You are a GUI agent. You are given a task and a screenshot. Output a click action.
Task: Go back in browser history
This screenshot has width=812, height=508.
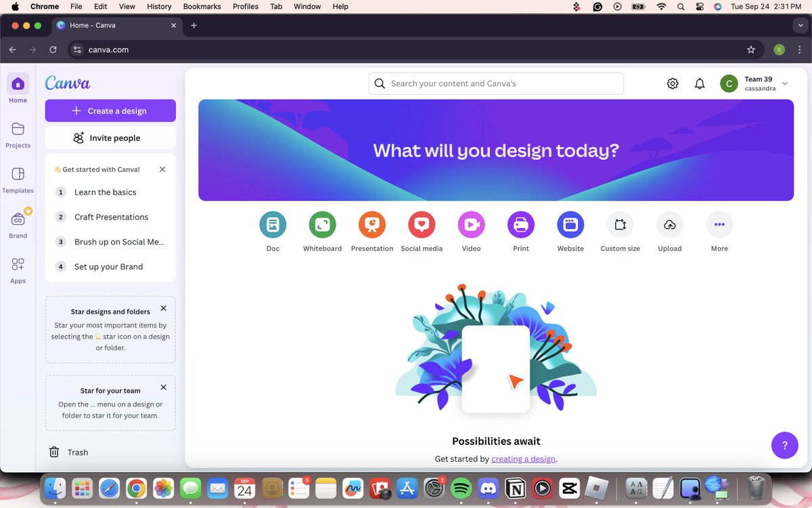12,49
